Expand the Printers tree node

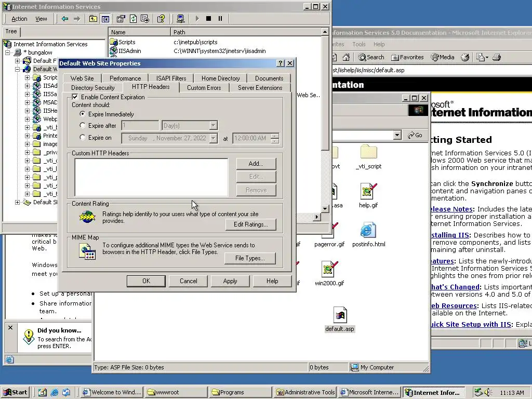tap(27, 136)
